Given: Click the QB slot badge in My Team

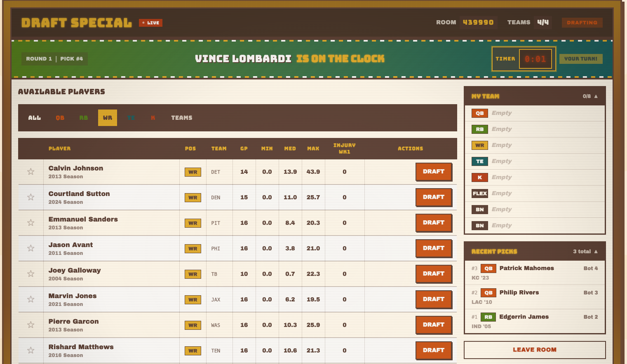Looking at the screenshot, I should (479, 113).
